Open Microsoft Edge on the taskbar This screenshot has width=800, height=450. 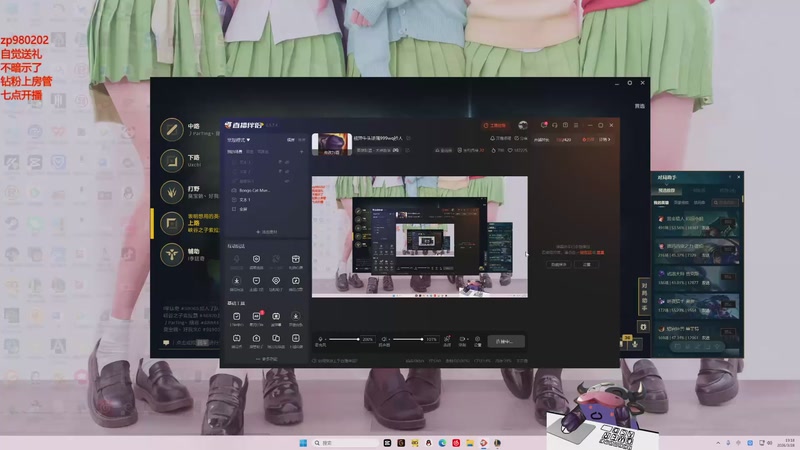pyautogui.click(x=442, y=443)
